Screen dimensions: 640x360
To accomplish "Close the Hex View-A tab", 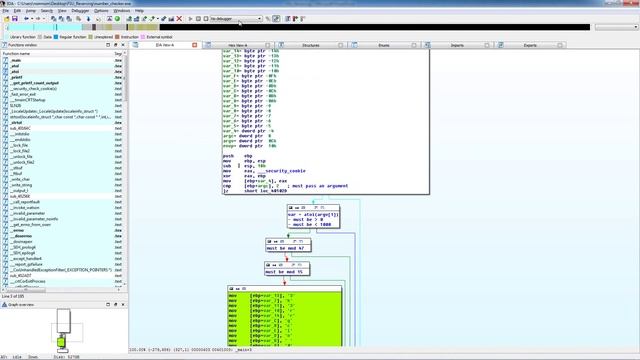I will click(x=268, y=45).
